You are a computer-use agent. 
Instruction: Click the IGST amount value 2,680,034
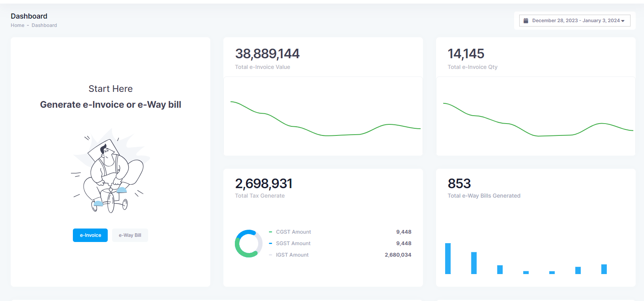398,255
